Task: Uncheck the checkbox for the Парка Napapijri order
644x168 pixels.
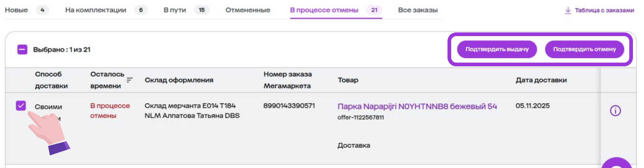Action: pos(21,106)
